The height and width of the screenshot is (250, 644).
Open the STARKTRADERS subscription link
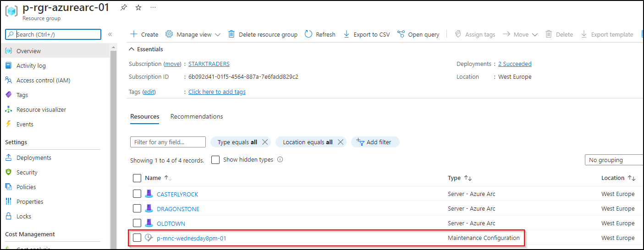pos(209,64)
